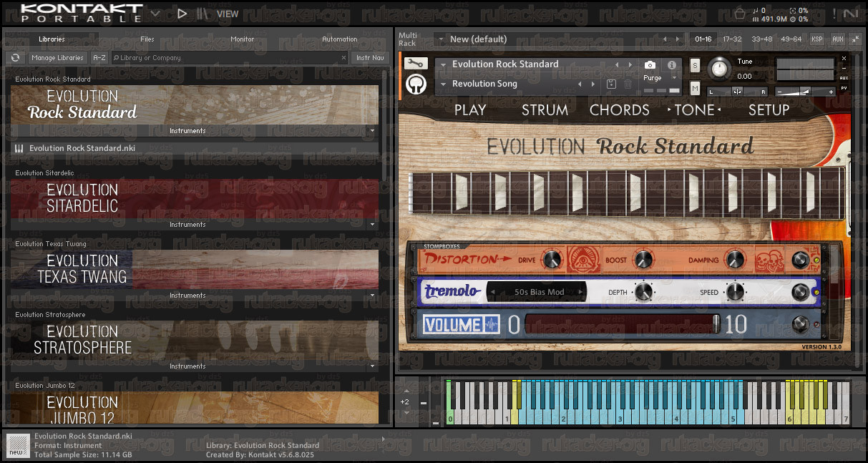Close the instrument with X icon
The height and width of the screenshot is (463, 868).
[x=844, y=58]
